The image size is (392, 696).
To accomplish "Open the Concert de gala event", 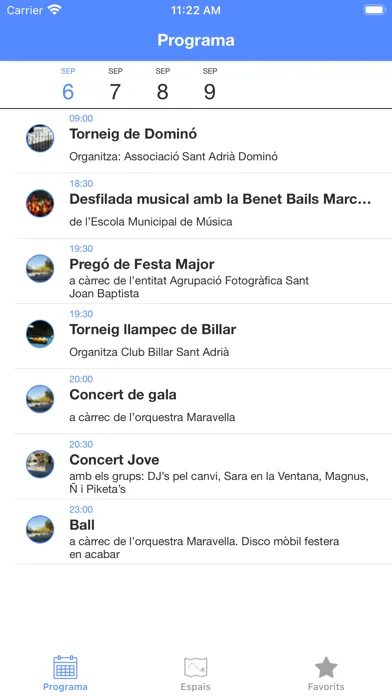I will click(x=203, y=401).
